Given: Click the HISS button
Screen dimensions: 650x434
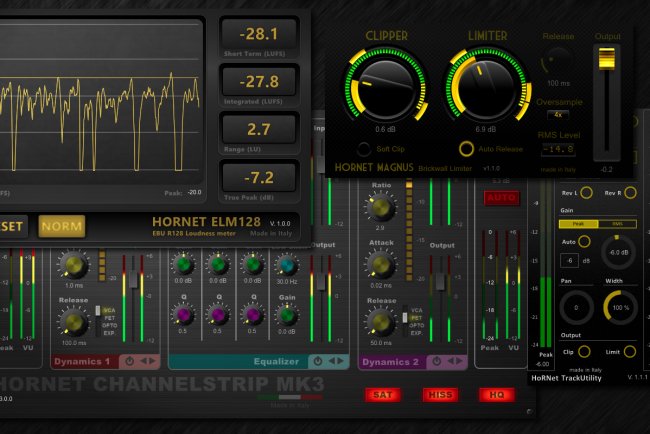Looking at the screenshot, I should tap(440, 395).
